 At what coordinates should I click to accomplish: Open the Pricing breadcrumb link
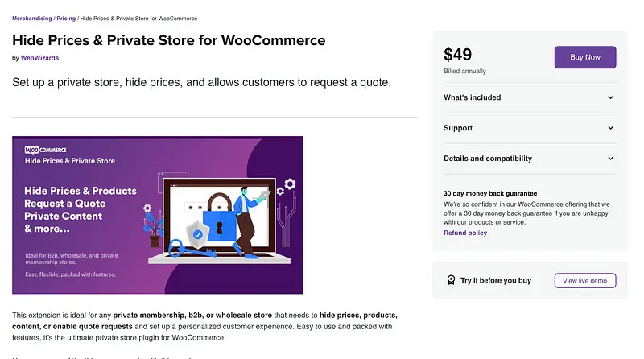coord(66,18)
